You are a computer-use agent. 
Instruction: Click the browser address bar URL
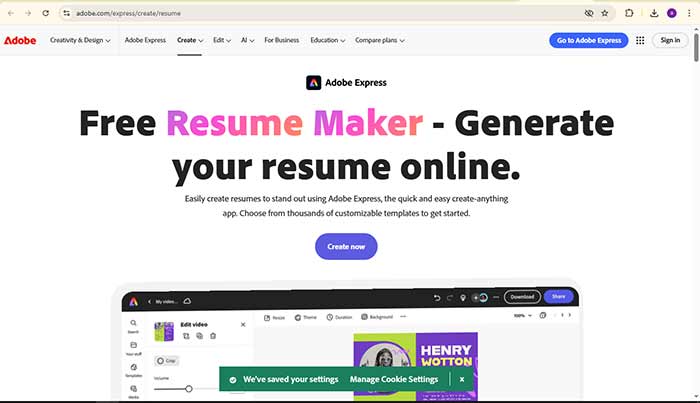[x=128, y=13]
